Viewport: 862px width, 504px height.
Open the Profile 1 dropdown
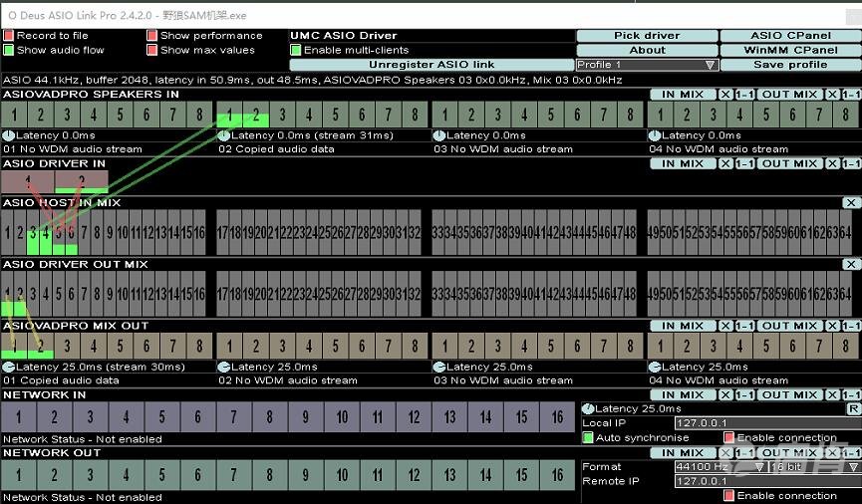click(647, 65)
